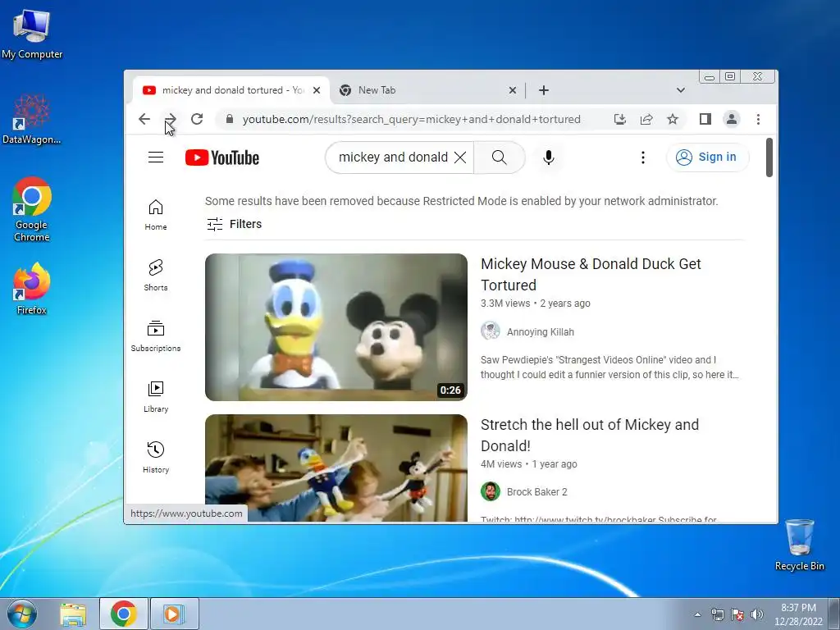Click the Saw Pewdiepie's description snippet
The height and width of the screenshot is (630, 840).
609,367
